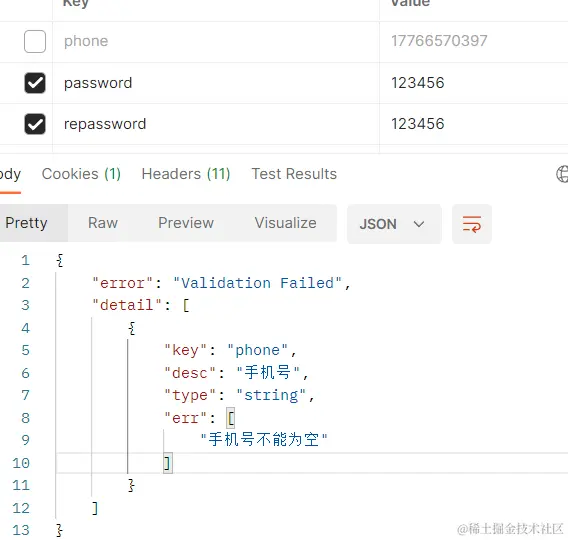
Task: Toggle word wrap icon in response toolbar
Action: pyautogui.click(x=472, y=224)
